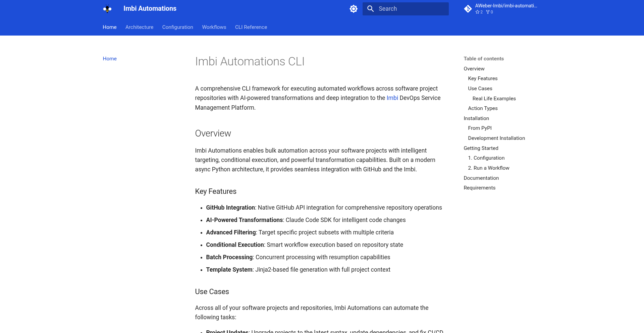Go to From PyPI in contents
Viewport: 644px width, 333px height.
480,128
